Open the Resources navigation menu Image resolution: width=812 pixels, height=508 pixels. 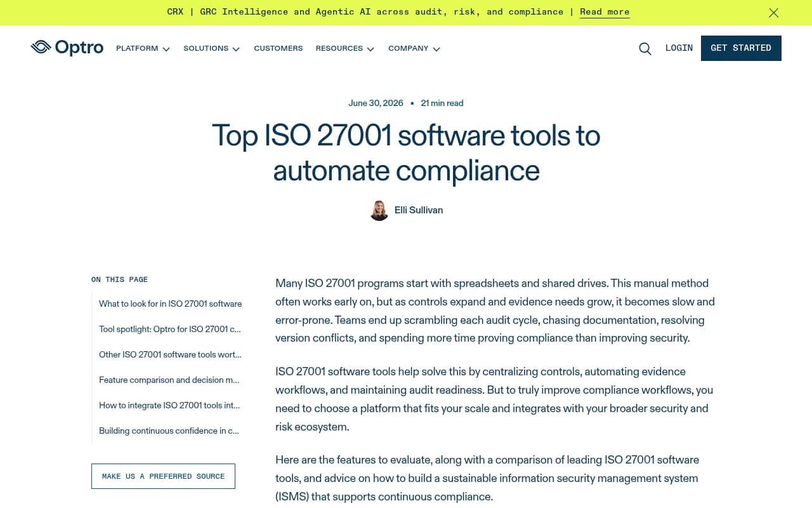click(x=339, y=48)
